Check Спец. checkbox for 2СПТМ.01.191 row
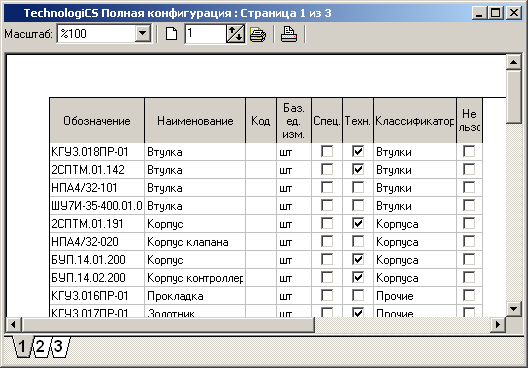This screenshot has height=368, width=528. pos(327,223)
